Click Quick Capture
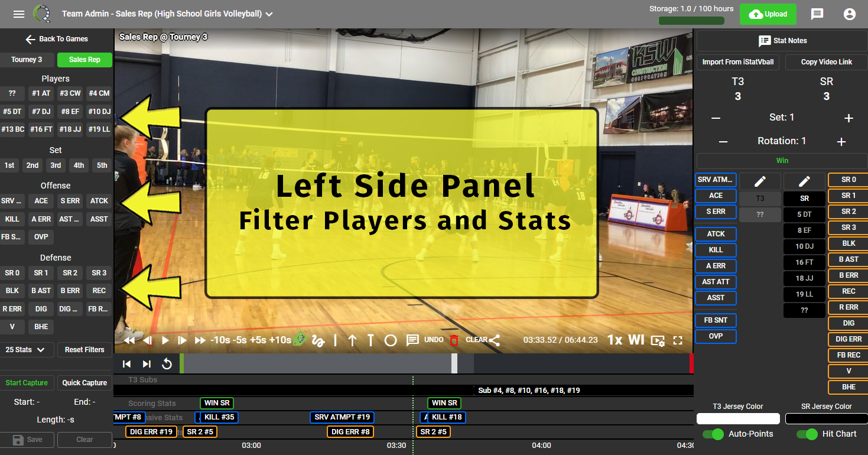Image resolution: width=868 pixels, height=455 pixels. point(84,383)
